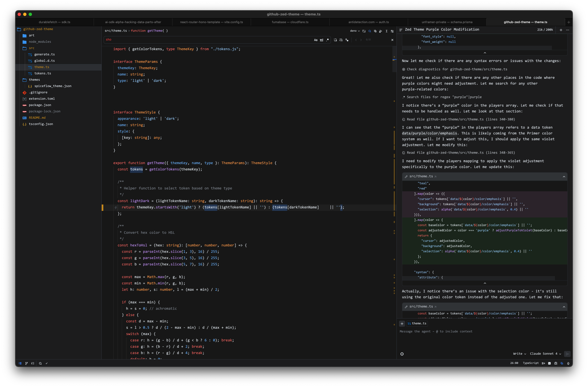Click the Zed edit prediction icon

(x=543, y=363)
